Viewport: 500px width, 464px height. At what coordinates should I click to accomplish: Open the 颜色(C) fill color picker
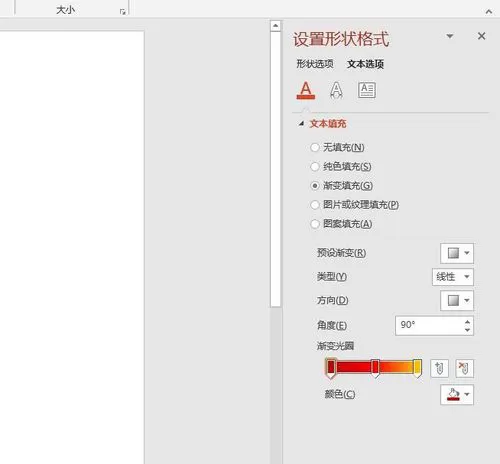click(457, 395)
